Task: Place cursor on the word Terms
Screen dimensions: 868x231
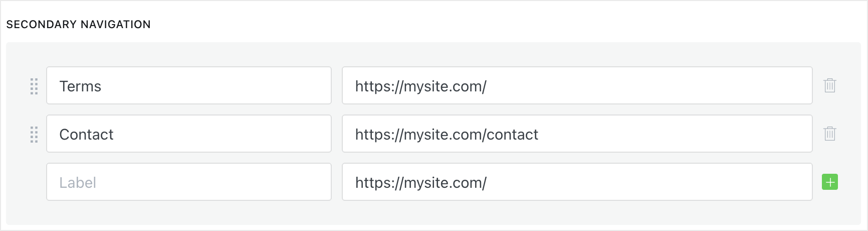Action: point(80,86)
